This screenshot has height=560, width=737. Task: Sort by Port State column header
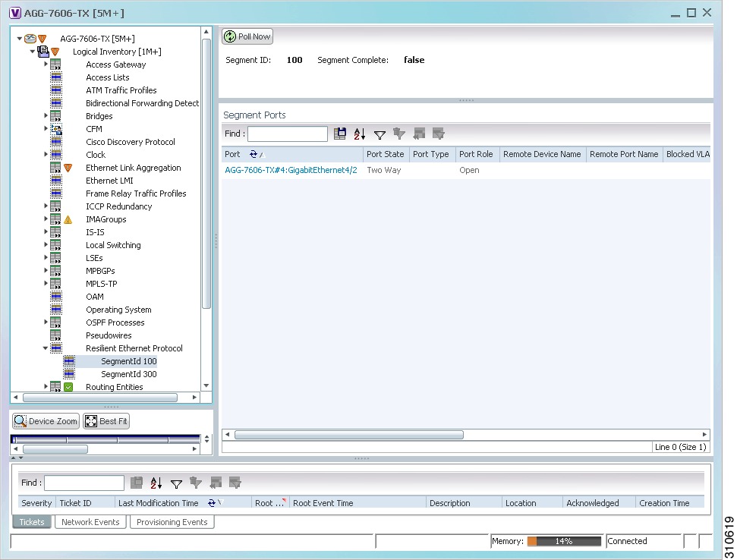coord(386,154)
